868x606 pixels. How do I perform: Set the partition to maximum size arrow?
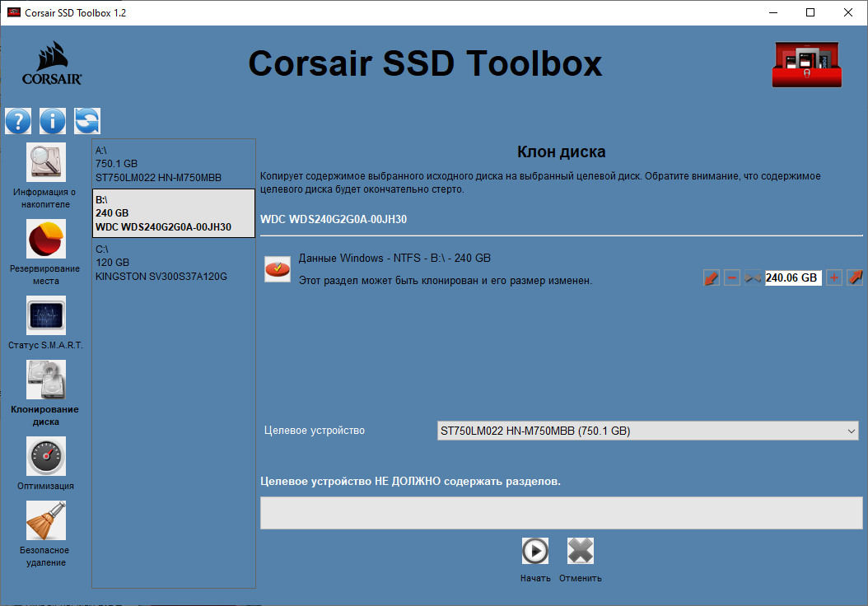855,277
